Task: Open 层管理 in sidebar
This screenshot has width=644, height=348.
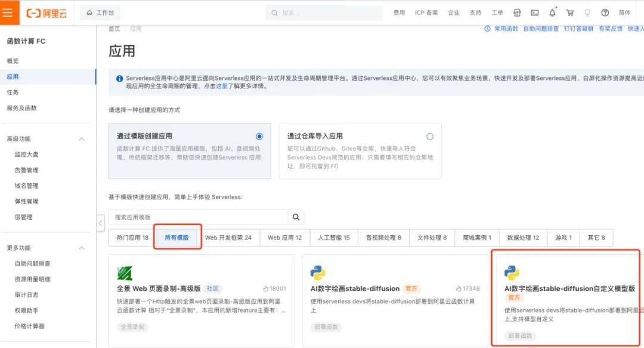Action: coord(23,217)
